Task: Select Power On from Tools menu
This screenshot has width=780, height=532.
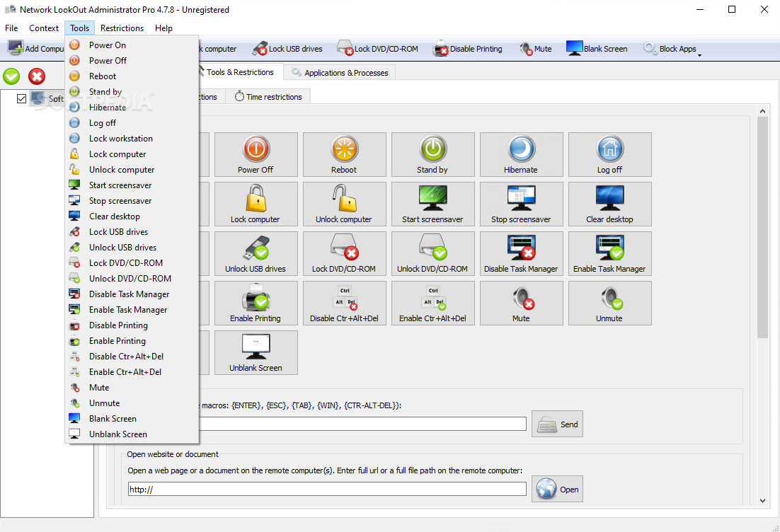Action: (x=132, y=45)
